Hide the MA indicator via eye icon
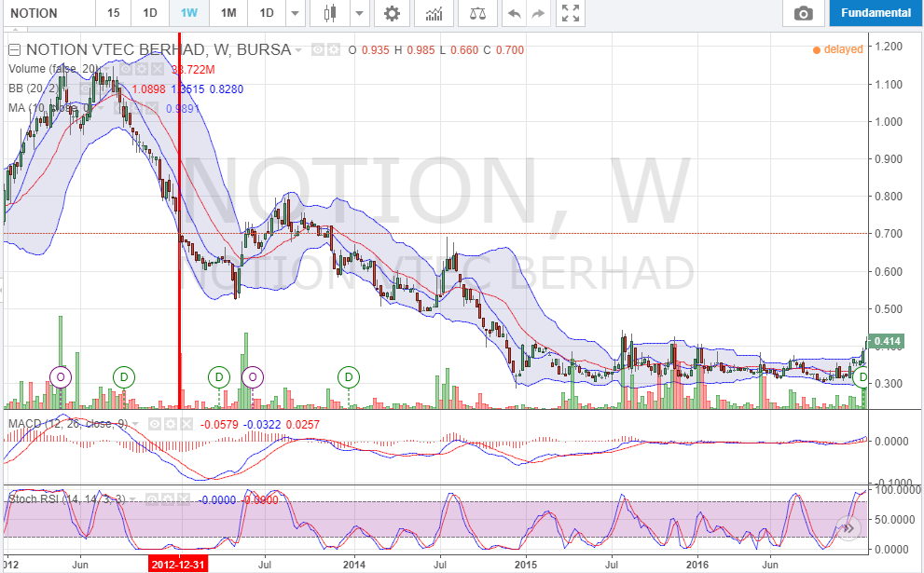924x573 pixels. pyautogui.click(x=121, y=108)
